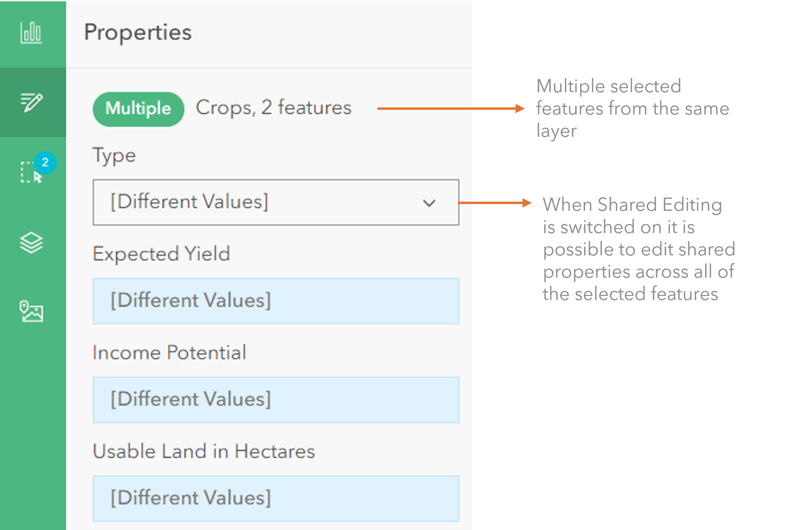Click the Shared Editing annotation text
The image size is (812, 530).
639,249
